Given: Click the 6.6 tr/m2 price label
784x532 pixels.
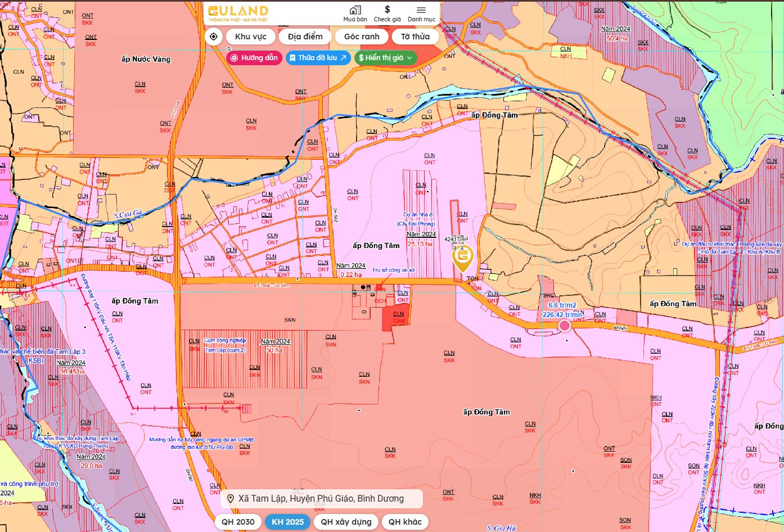Looking at the screenshot, I should (562, 305).
